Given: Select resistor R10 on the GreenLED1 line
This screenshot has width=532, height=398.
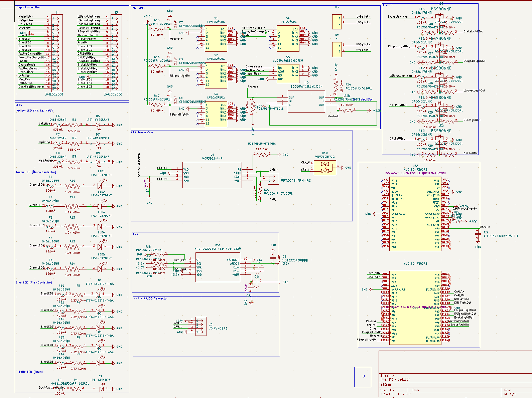Looking at the screenshot, I should [73, 186].
